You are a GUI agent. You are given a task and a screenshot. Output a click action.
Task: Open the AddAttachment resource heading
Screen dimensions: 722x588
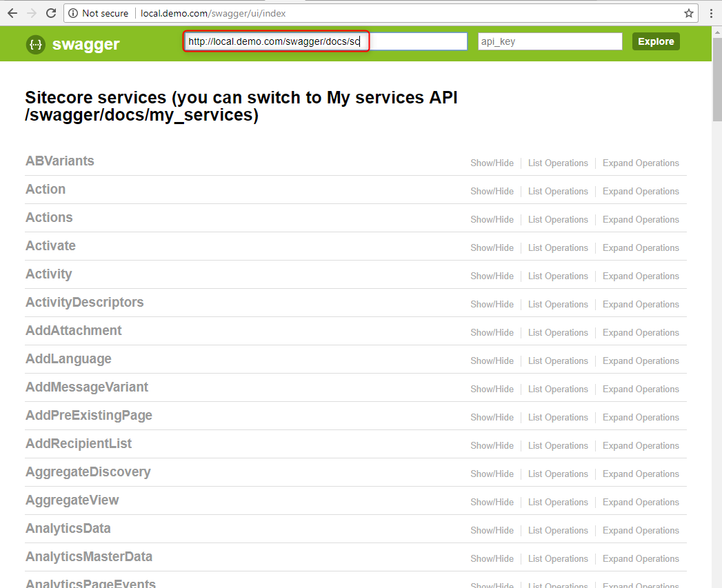click(x=74, y=331)
